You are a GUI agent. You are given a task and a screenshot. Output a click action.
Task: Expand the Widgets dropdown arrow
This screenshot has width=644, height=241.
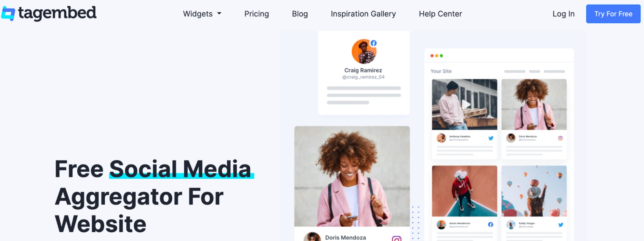click(x=219, y=14)
